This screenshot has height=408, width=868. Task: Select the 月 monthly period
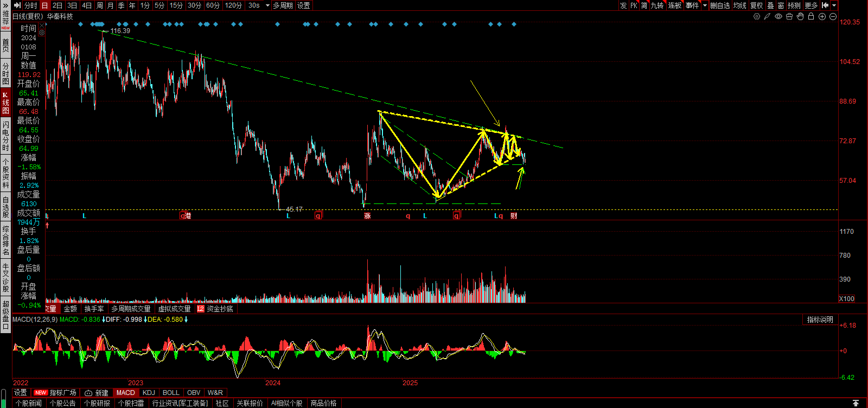coord(110,5)
